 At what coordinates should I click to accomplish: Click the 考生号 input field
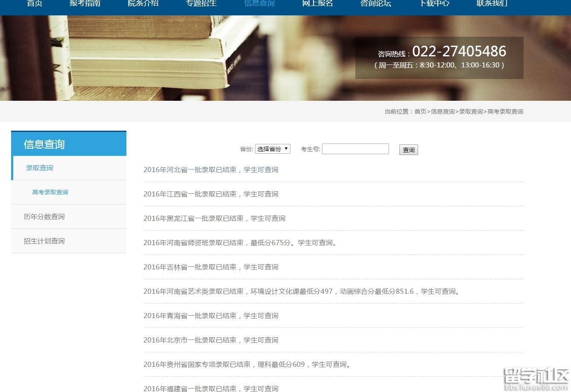[355, 149]
